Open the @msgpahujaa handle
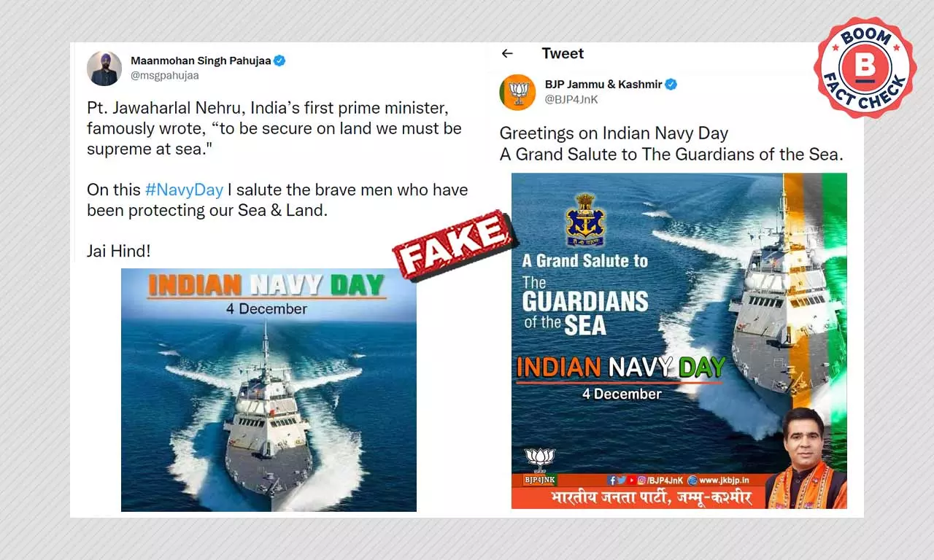 tap(165, 75)
